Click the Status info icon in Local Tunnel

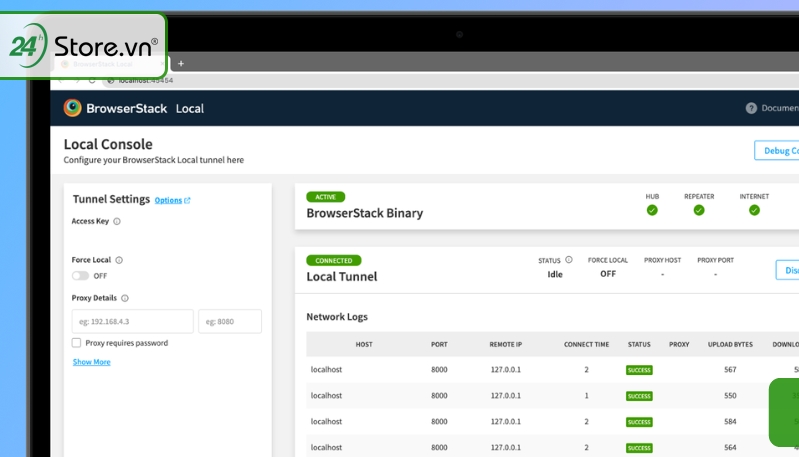(569, 259)
